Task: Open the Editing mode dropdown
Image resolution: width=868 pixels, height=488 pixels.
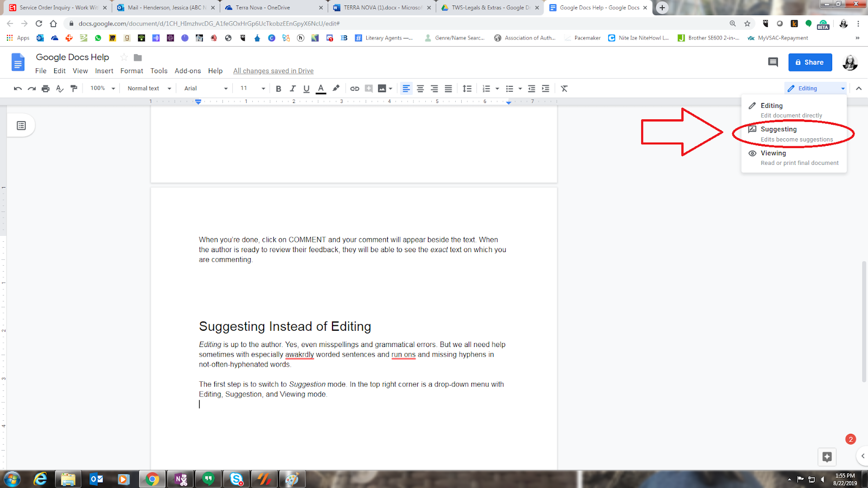Action: [x=816, y=88]
